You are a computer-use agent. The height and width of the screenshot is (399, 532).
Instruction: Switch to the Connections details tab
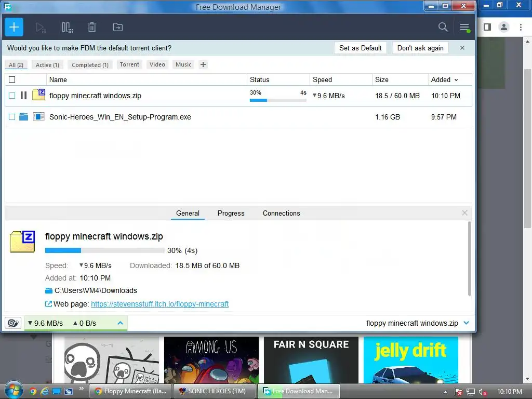click(x=281, y=213)
